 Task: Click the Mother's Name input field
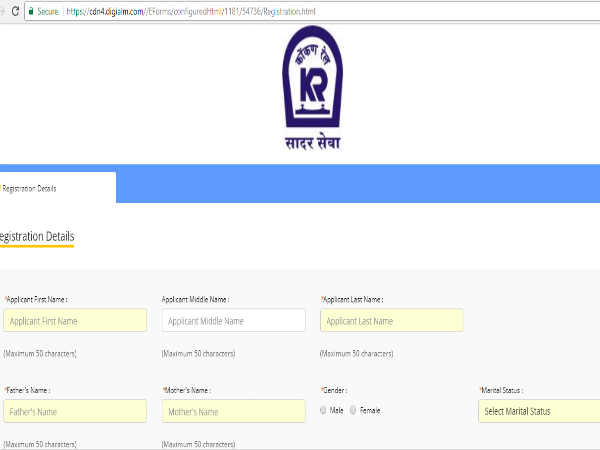tap(233, 411)
